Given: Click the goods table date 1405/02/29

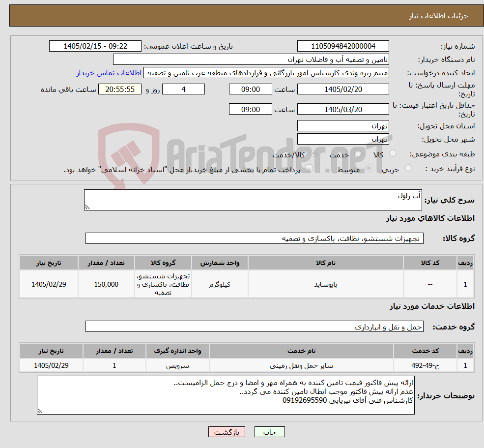Looking at the screenshot, I should click(x=49, y=284).
